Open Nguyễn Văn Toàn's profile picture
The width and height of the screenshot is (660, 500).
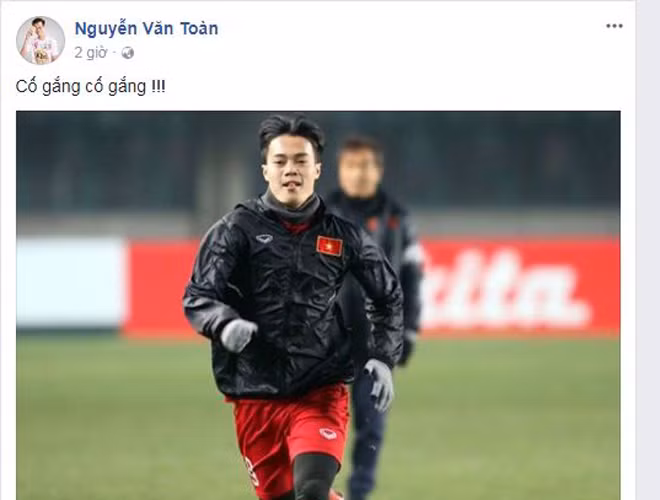pos(40,40)
